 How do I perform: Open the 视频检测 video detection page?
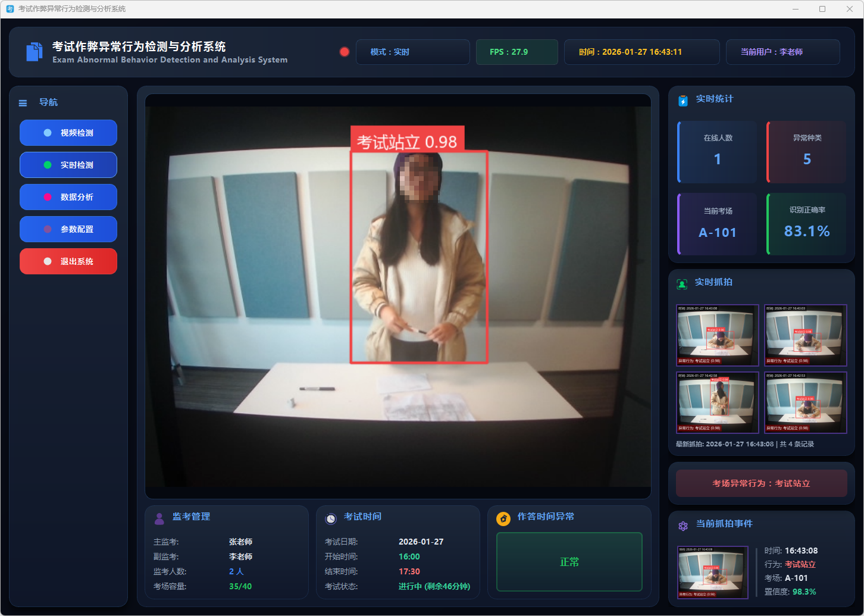[68, 133]
